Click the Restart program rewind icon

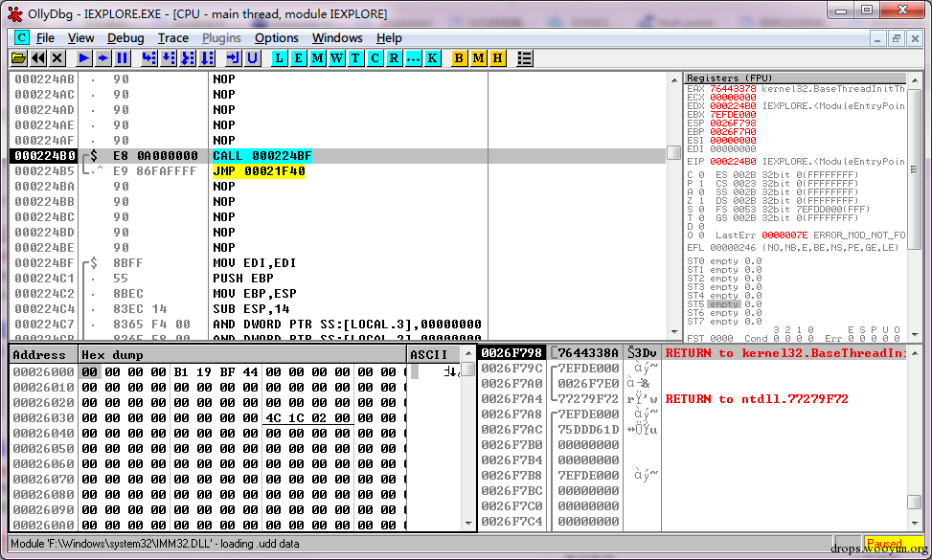38,58
